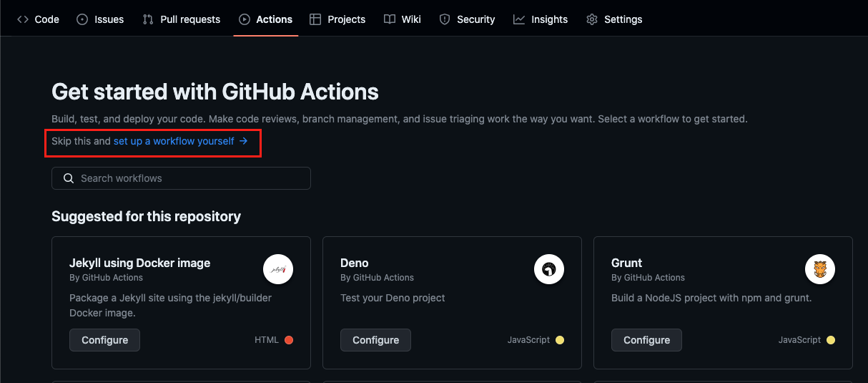Click the Insights graph icon

[519, 19]
